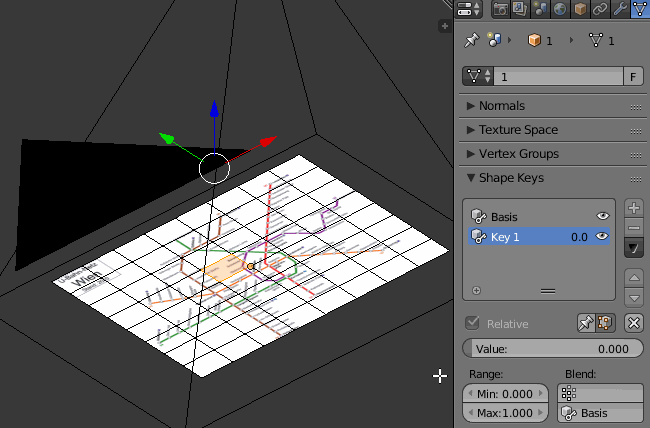Switch to Render Layers tab
Screen dimensions: 650x428
click(x=520, y=9)
